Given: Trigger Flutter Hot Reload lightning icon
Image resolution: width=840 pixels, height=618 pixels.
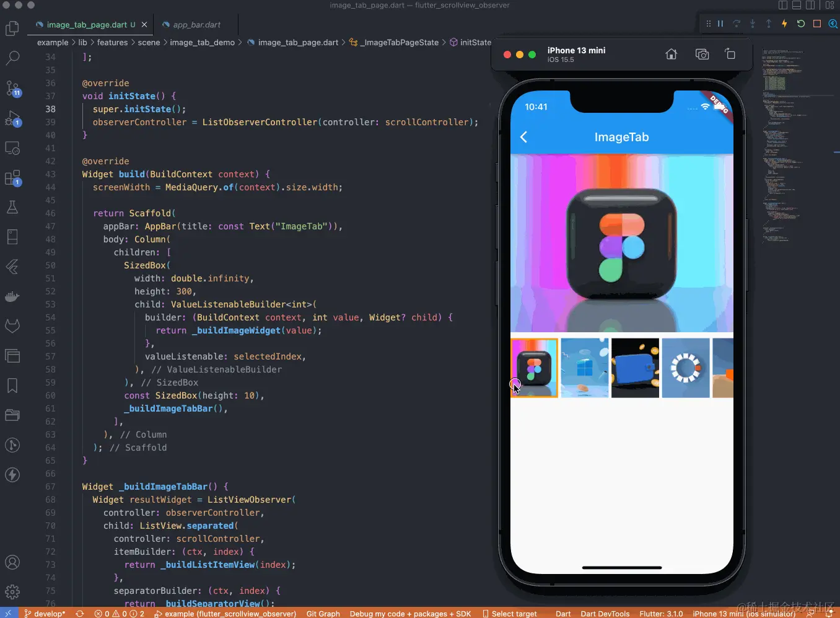Looking at the screenshot, I should click(x=784, y=24).
